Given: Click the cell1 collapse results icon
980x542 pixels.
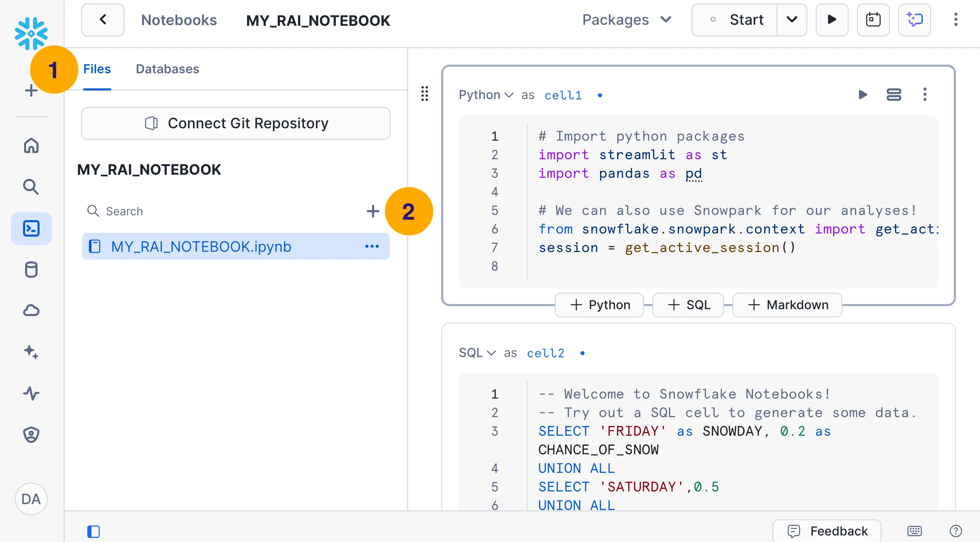Looking at the screenshot, I should (x=894, y=94).
